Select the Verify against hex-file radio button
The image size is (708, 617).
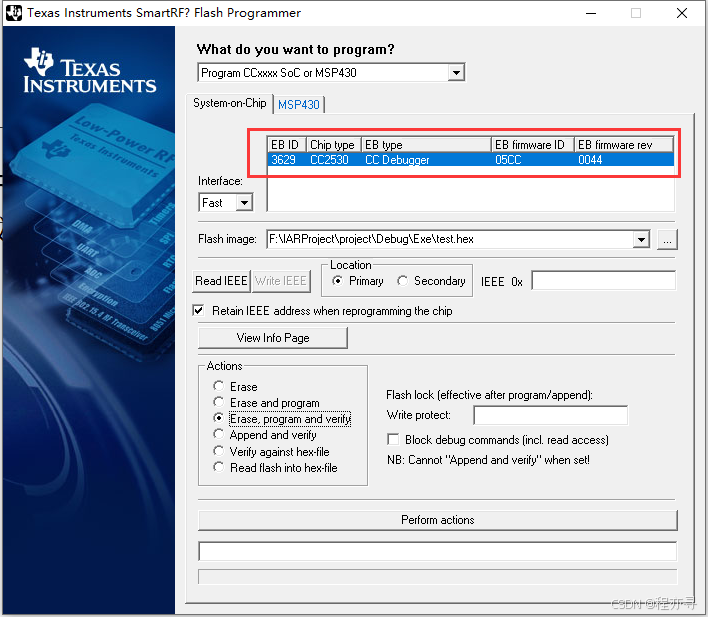219,451
